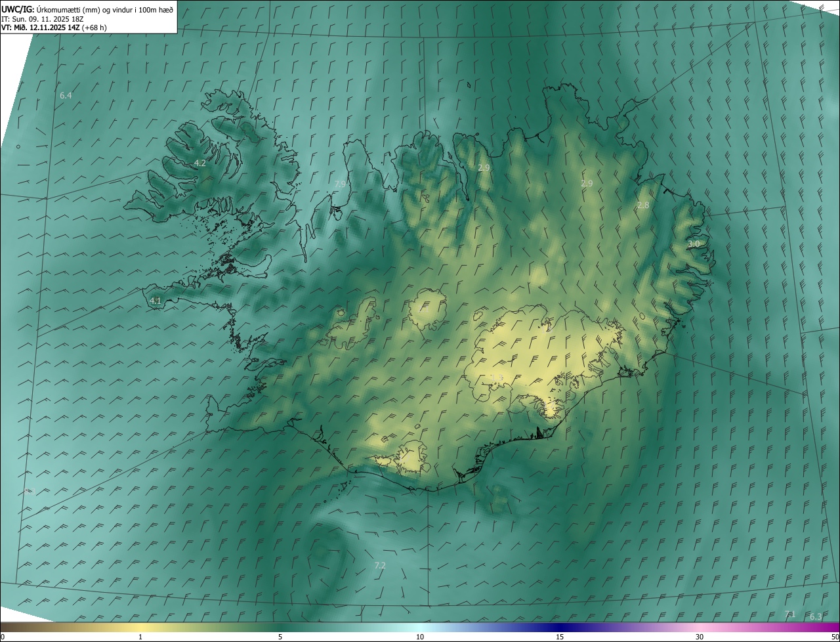The width and height of the screenshot is (840, 642).
Task: Click the '3.0' value near the east coast
Action: [x=693, y=244]
